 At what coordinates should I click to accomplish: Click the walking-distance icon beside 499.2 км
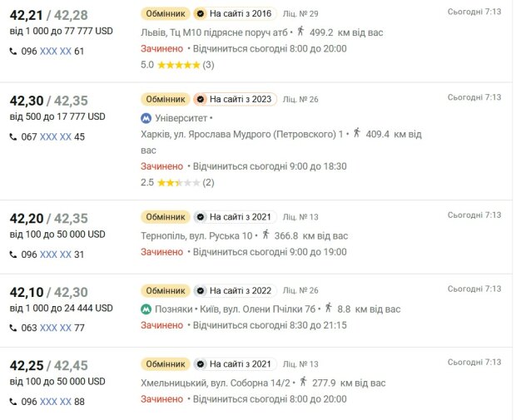pos(300,31)
